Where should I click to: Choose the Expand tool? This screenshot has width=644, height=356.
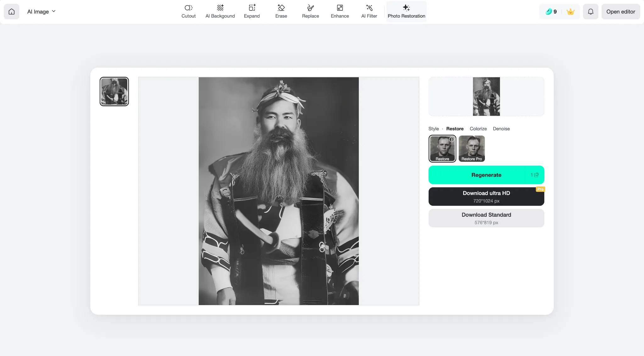[252, 11]
